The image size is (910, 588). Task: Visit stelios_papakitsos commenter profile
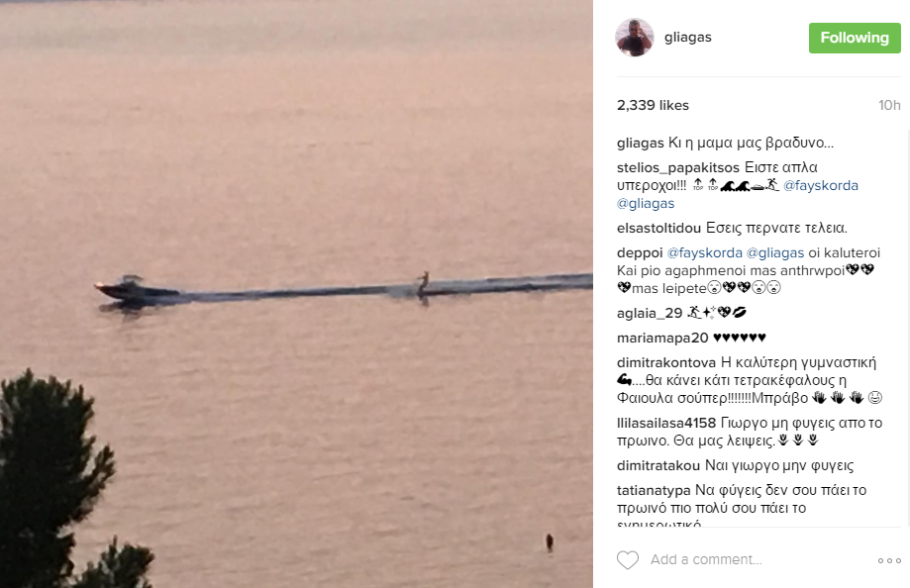pyautogui.click(x=678, y=167)
